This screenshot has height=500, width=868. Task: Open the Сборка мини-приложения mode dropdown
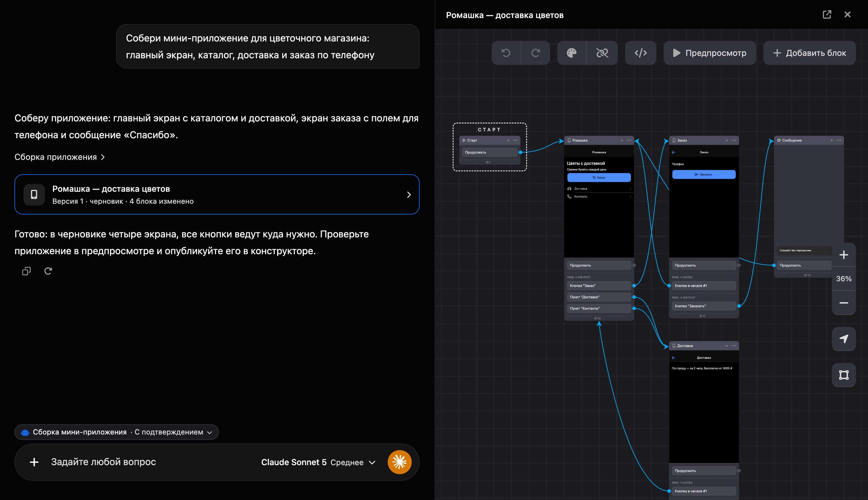[116, 432]
